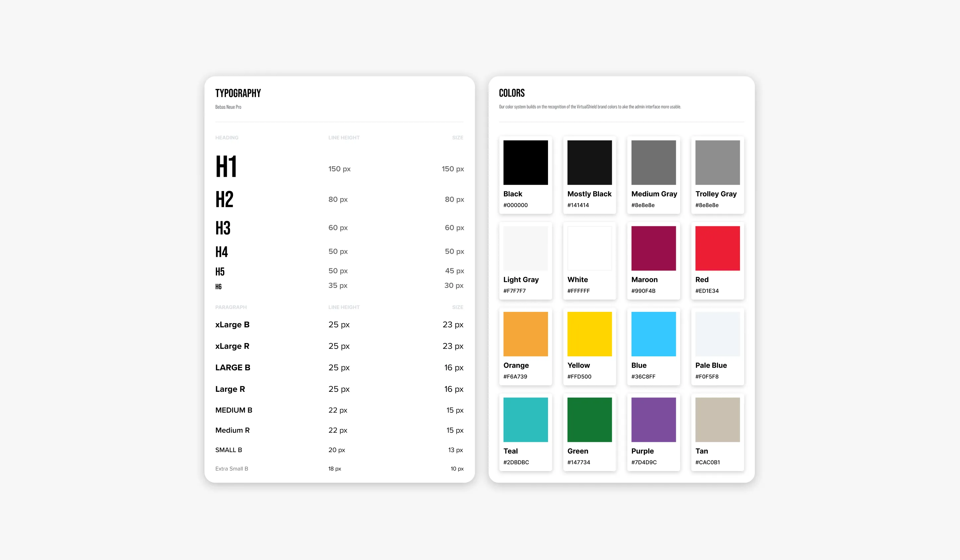The height and width of the screenshot is (560, 960).
Task: Select the Bebas Neue Pro font label
Action: [x=228, y=107]
